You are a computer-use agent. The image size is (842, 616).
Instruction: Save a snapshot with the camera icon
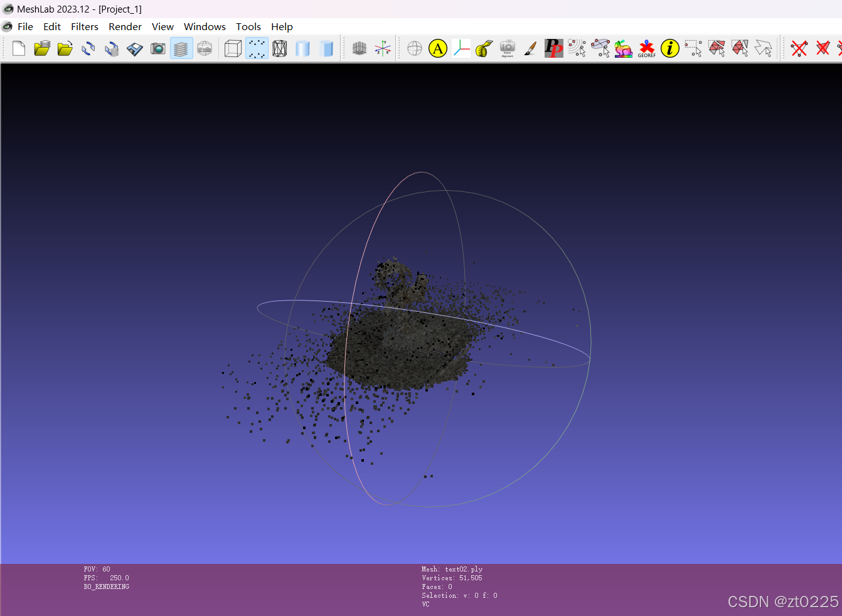coord(158,48)
